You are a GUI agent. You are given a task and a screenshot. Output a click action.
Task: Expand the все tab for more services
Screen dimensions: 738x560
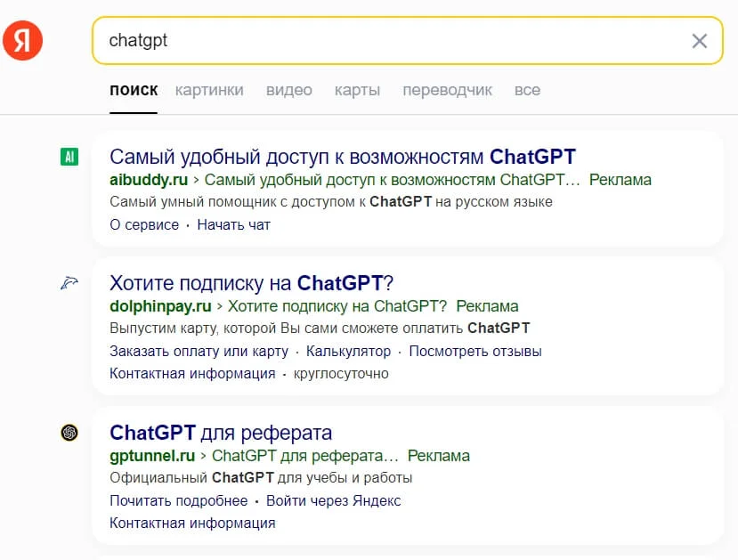527,90
